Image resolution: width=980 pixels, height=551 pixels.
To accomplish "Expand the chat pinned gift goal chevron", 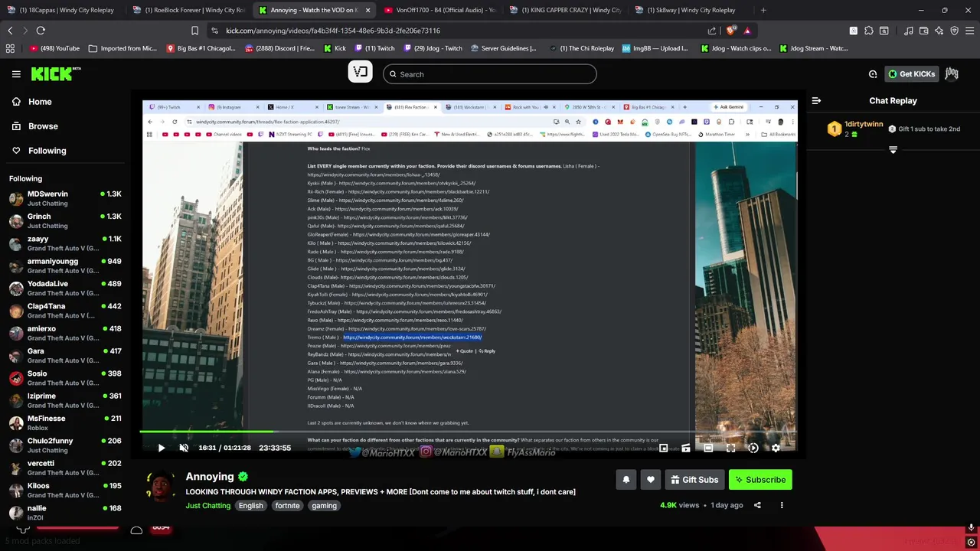I will click(893, 150).
